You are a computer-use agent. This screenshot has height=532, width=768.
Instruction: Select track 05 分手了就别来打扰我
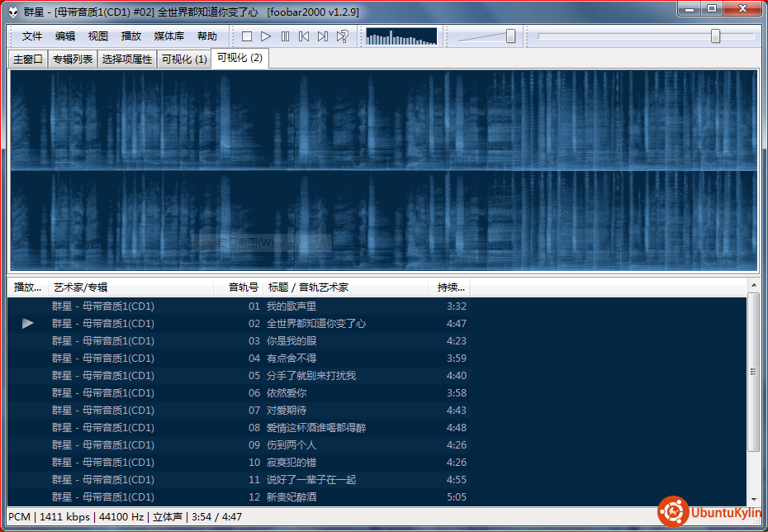[x=377, y=376]
